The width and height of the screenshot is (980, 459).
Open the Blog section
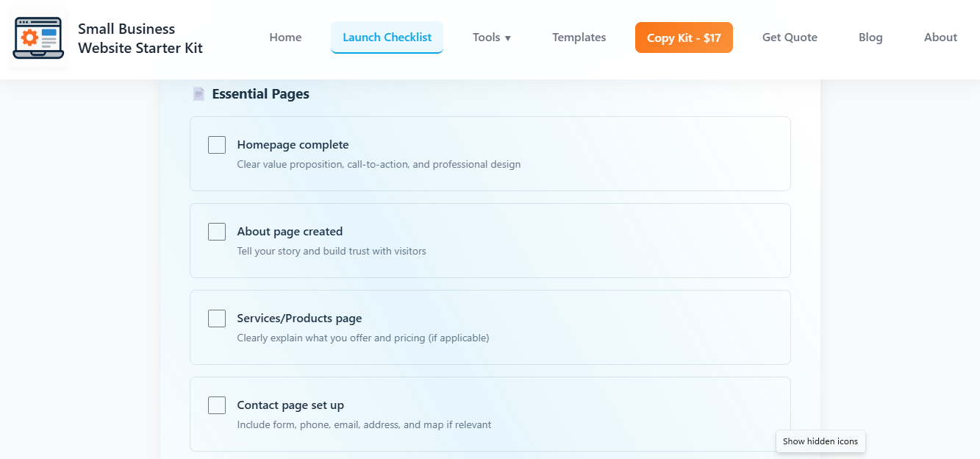pos(870,37)
